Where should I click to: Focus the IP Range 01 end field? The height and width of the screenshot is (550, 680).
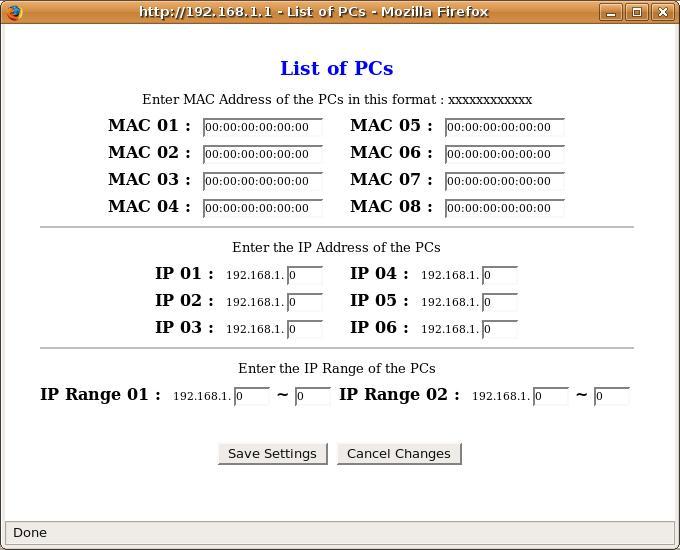point(312,396)
